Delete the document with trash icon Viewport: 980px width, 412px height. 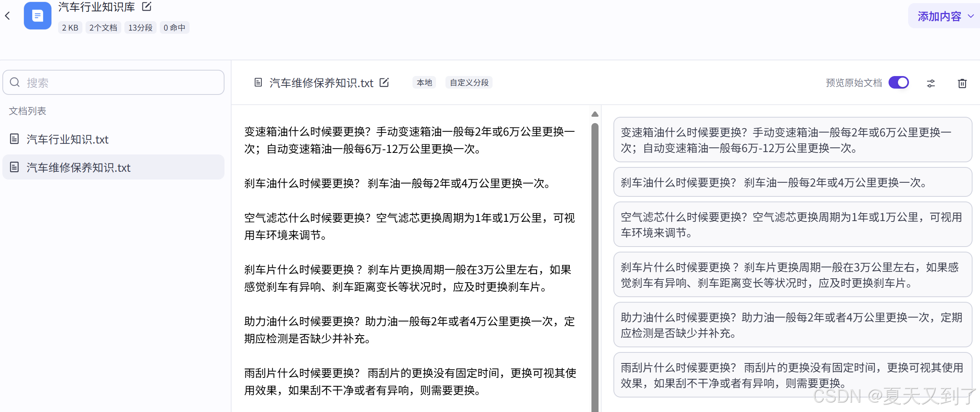962,83
